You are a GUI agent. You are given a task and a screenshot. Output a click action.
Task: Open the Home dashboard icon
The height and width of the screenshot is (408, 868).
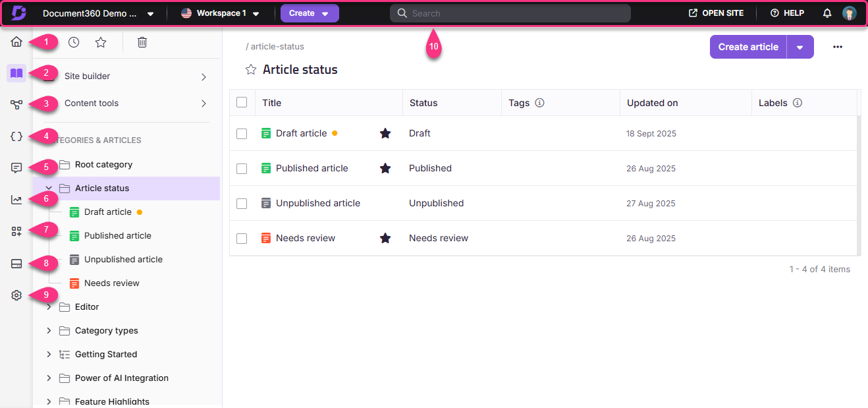tap(16, 42)
